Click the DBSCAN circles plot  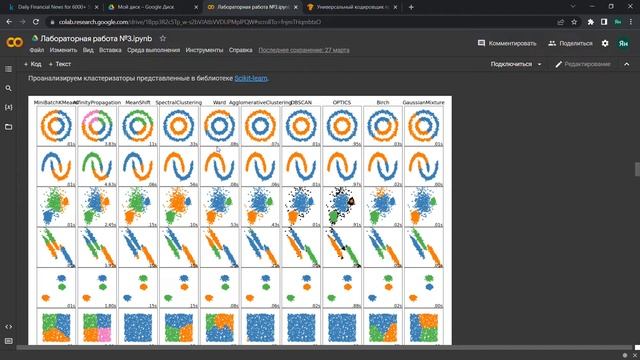pyautogui.click(x=301, y=126)
